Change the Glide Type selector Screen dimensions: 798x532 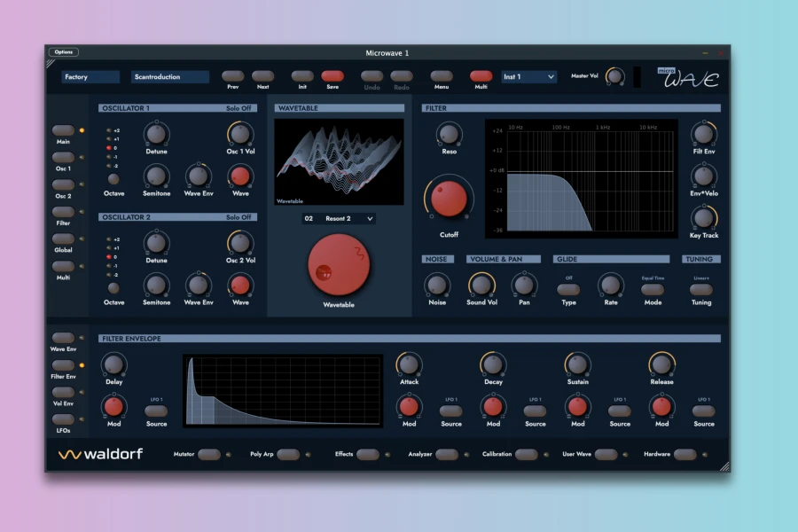[x=568, y=290]
